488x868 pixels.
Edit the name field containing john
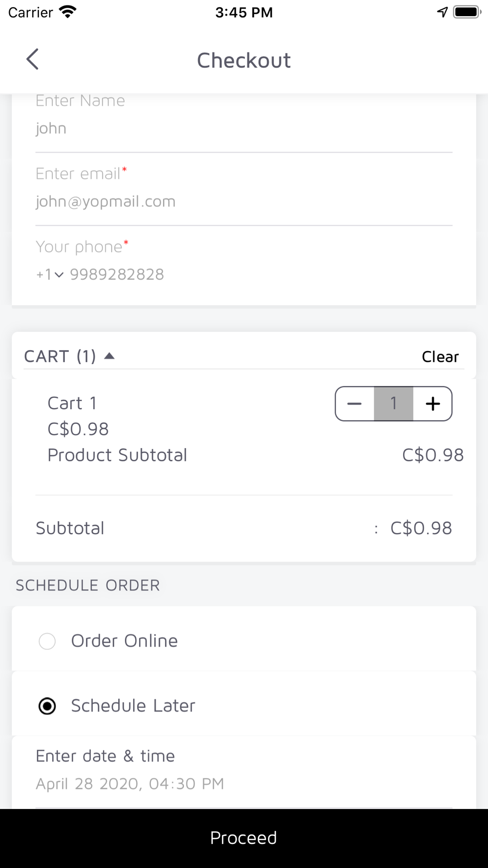244,128
